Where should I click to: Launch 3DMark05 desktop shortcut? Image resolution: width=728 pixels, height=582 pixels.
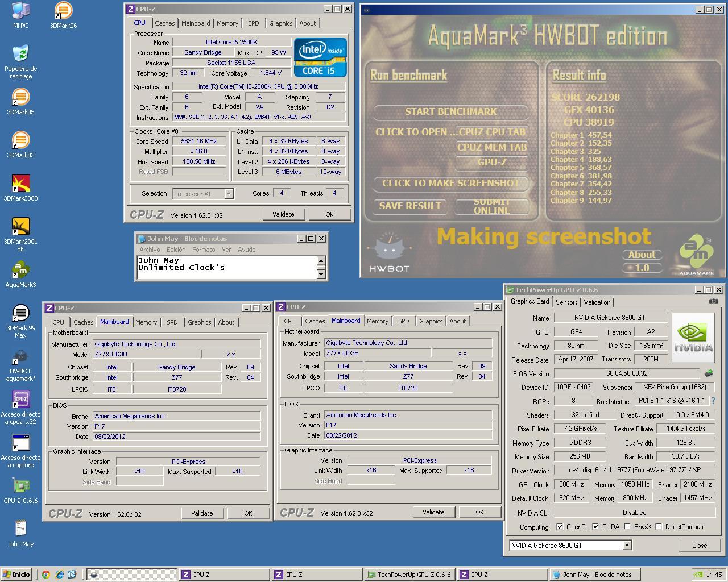[20, 102]
